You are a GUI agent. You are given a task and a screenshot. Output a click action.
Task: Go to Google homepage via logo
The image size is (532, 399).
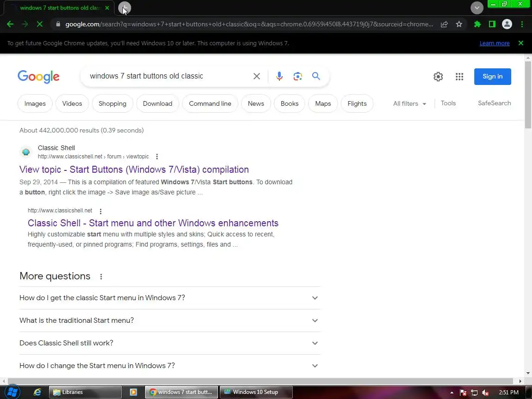coord(38,77)
